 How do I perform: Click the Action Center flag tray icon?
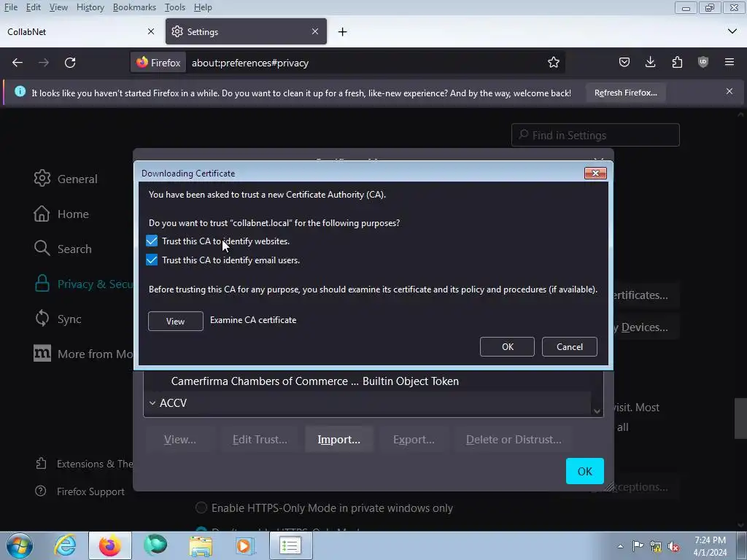point(638,546)
